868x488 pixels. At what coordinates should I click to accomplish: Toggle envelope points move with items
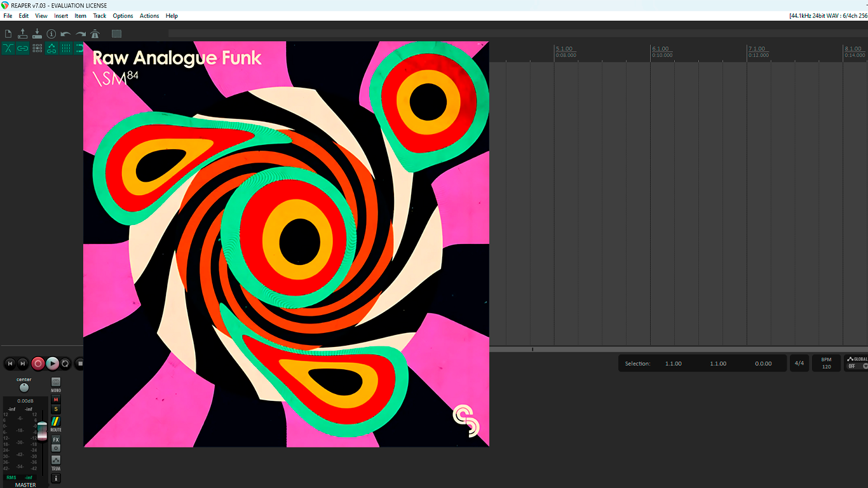coord(51,48)
